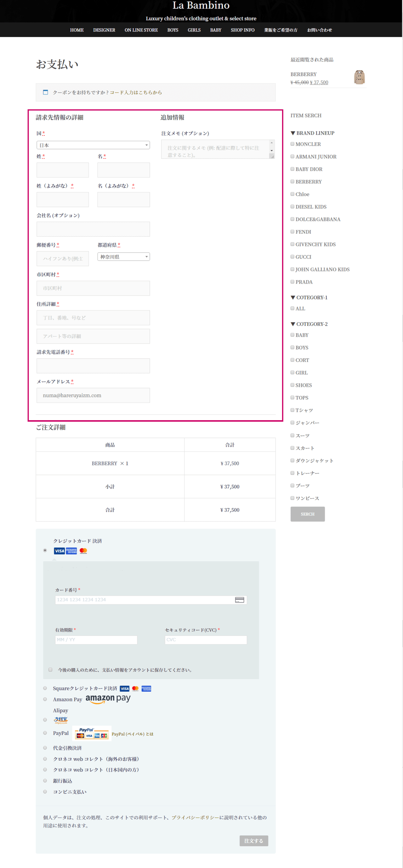Click into the 注文メモ textarea

point(218,149)
